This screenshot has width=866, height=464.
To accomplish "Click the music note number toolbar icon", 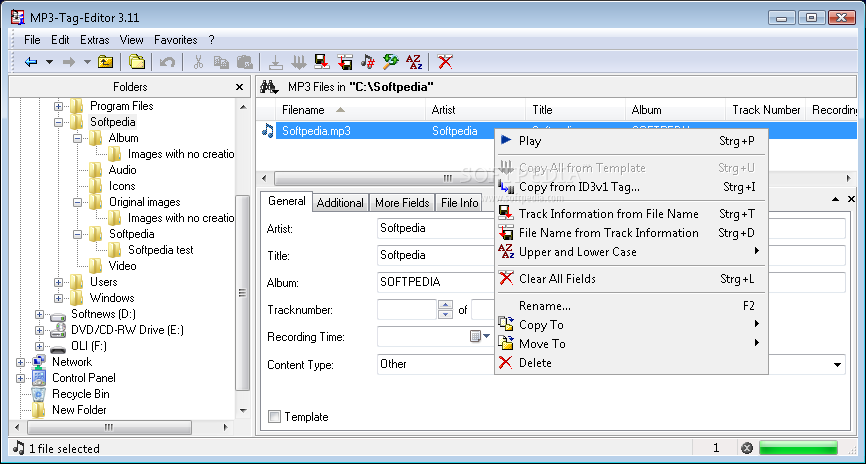I will click(x=367, y=62).
